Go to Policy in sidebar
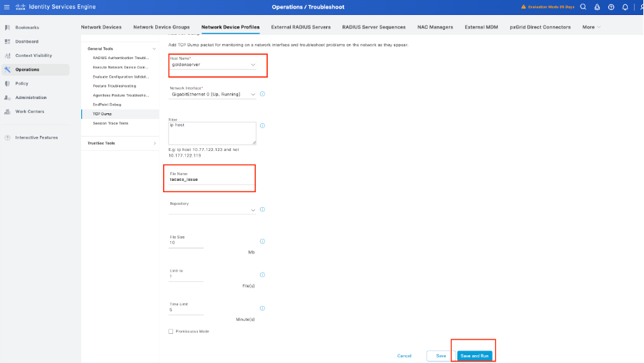Viewport: 644px width, 363px height. pos(22,84)
